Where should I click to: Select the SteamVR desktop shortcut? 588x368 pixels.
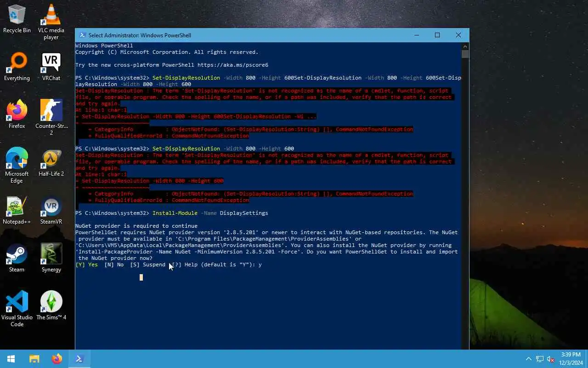click(51, 210)
